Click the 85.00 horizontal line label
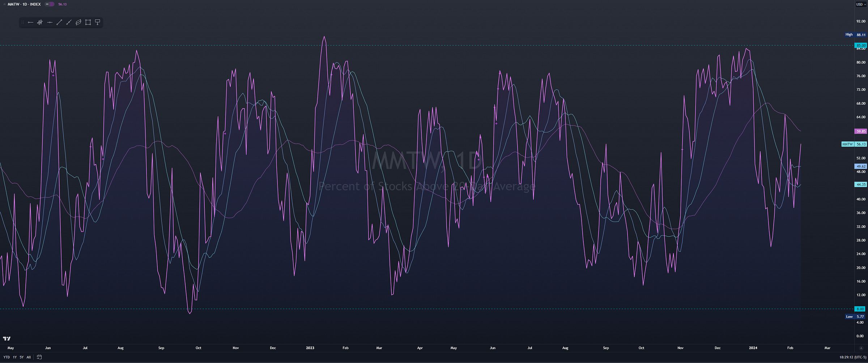The height and width of the screenshot is (363, 868). click(860, 46)
